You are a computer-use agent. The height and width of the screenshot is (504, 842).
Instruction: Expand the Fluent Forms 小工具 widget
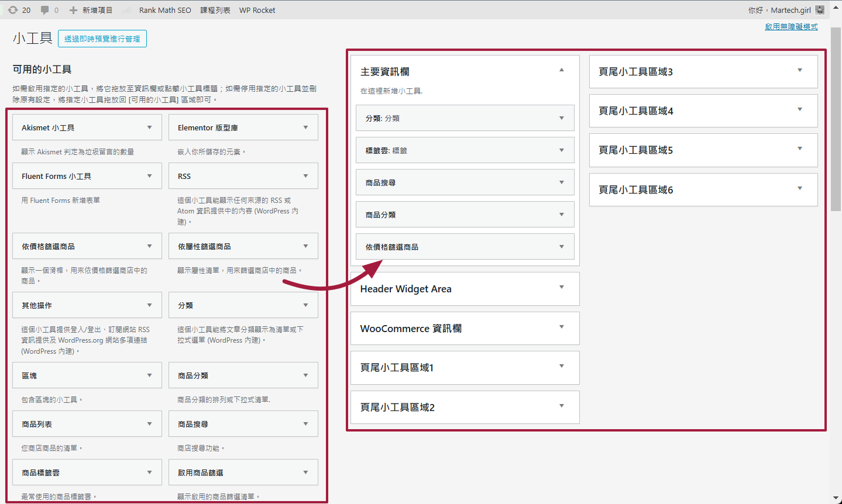149,176
